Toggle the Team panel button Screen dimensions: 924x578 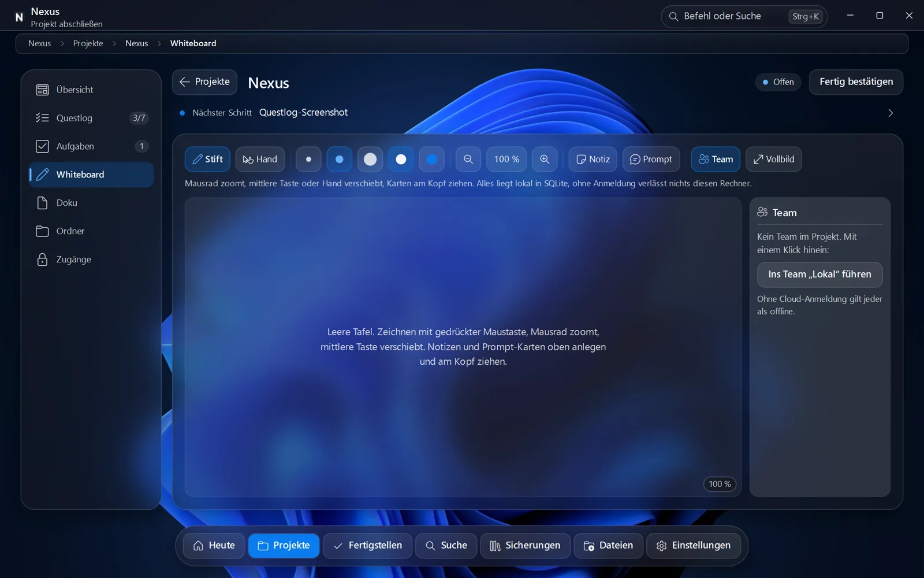pyautogui.click(x=716, y=160)
